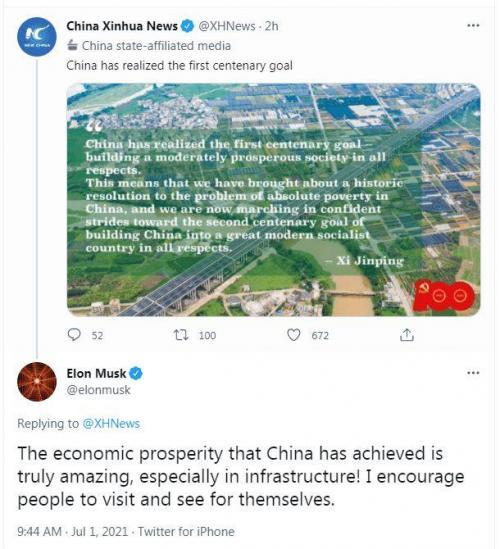Open more options on Elon Musk's reply

pos(473,373)
